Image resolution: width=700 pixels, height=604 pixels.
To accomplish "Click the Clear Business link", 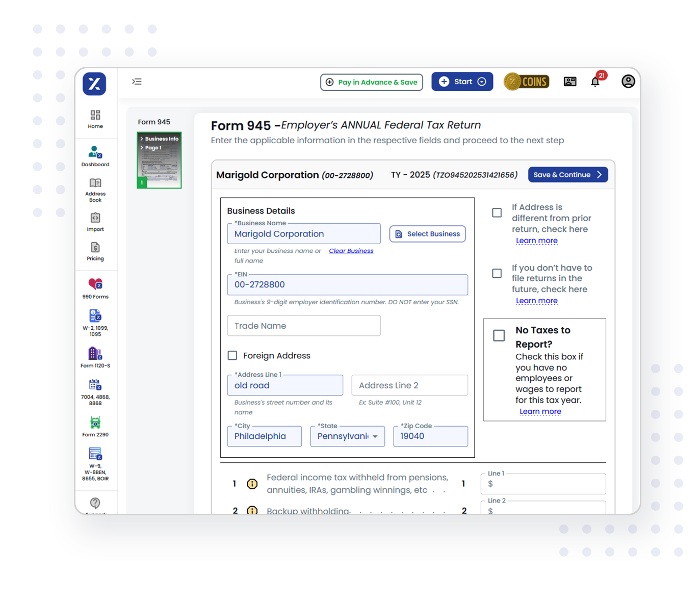I will (351, 251).
